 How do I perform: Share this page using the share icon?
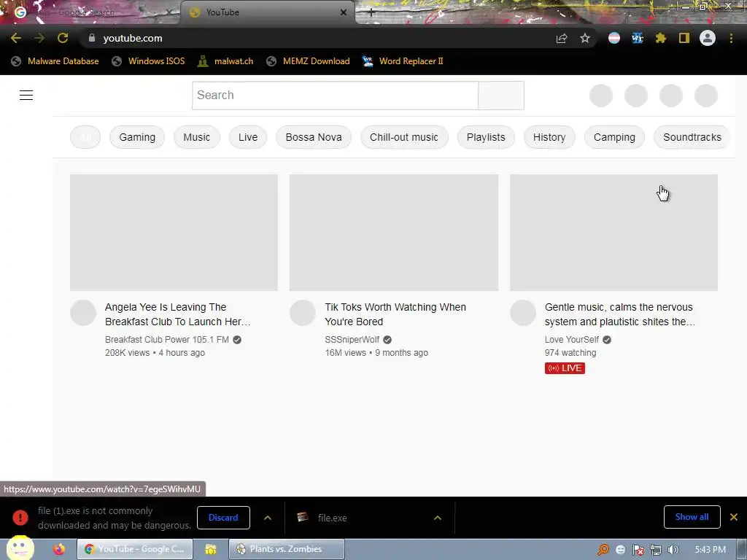pyautogui.click(x=562, y=38)
